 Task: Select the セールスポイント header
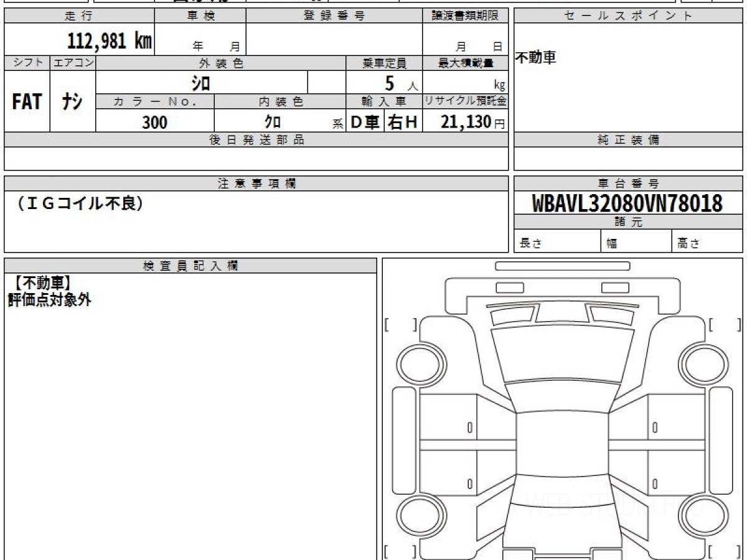pos(628,16)
